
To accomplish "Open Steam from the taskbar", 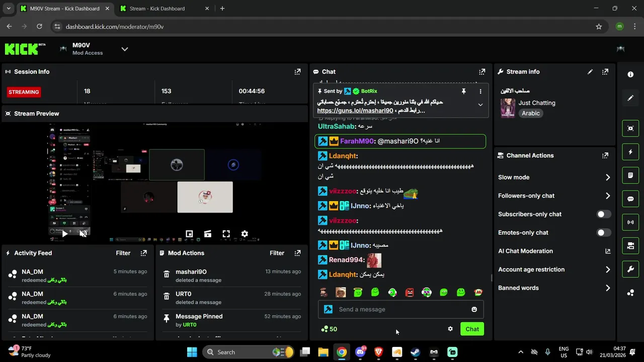I will [415, 352].
